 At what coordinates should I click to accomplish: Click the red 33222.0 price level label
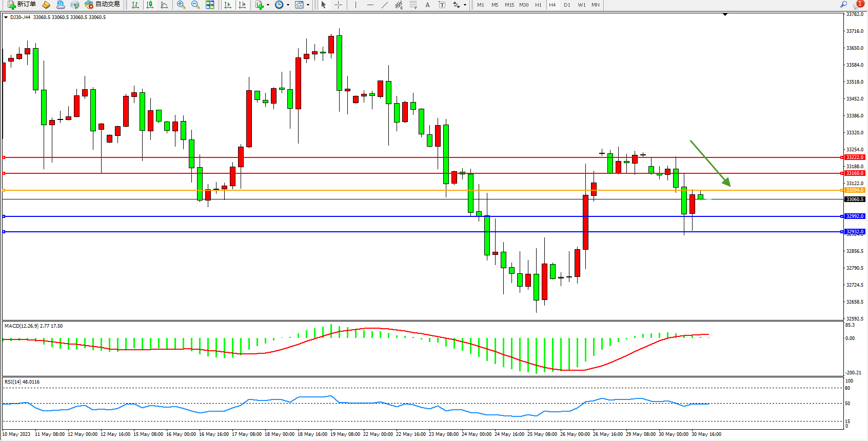pos(855,157)
